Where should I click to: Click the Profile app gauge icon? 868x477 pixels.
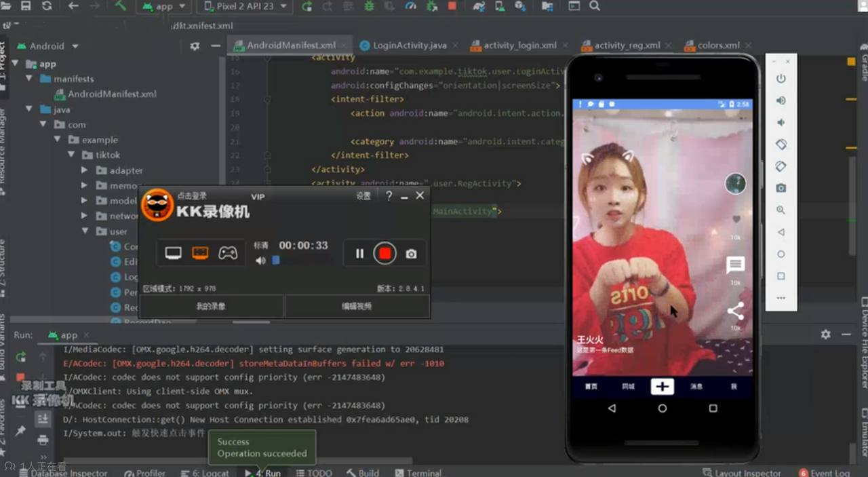point(410,6)
